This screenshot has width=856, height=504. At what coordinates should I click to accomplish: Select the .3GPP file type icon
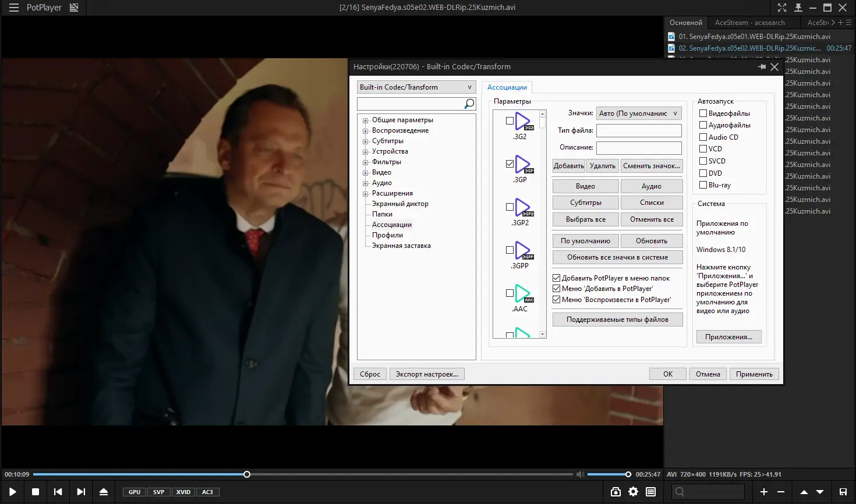tap(523, 251)
